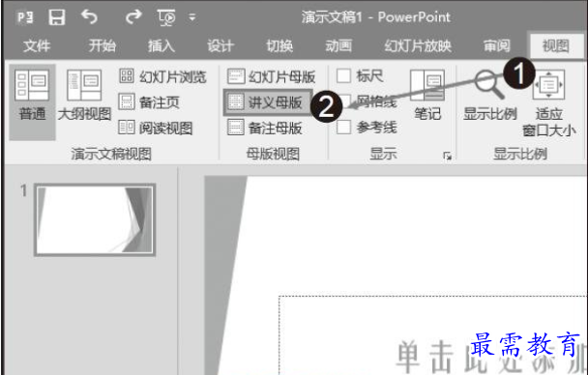Switch to 阅读视图
The image size is (588, 375).
click(156, 128)
